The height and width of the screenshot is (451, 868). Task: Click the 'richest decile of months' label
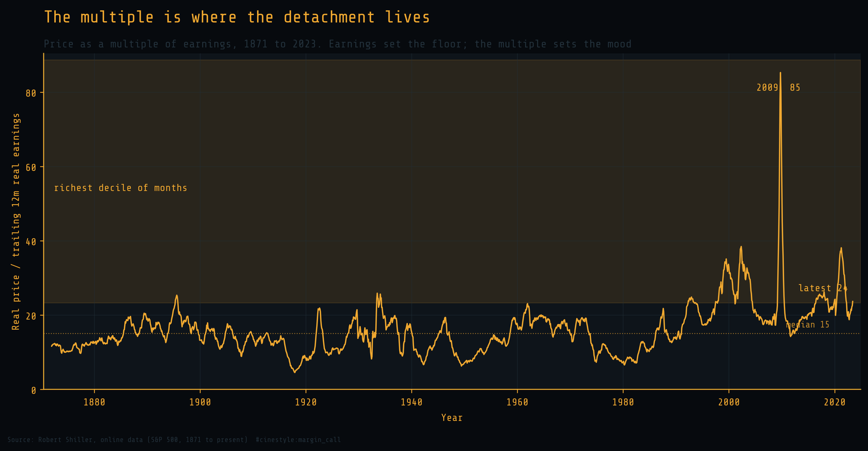pos(120,188)
